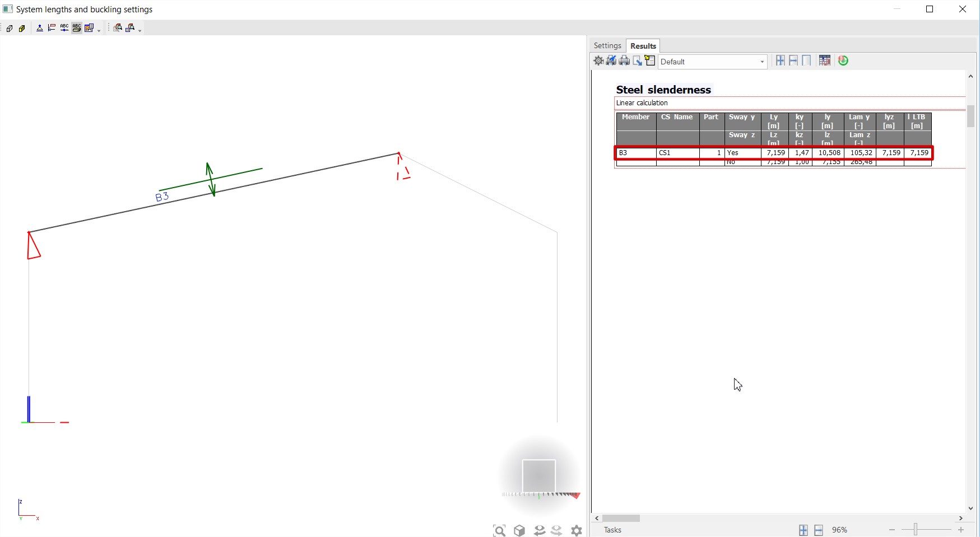Select the Results tab
Viewport: 980px width, 537px height.
point(643,46)
